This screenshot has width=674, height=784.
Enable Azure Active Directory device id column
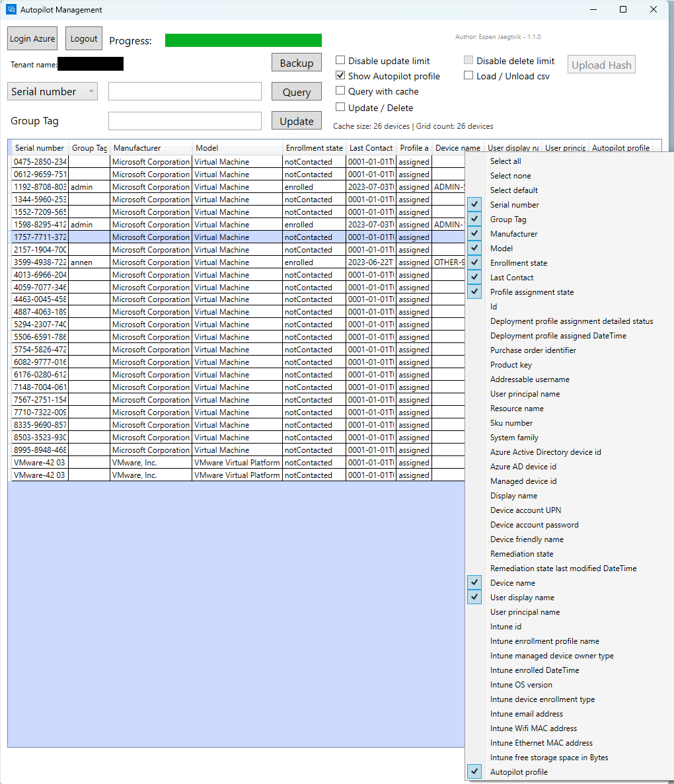(x=546, y=451)
